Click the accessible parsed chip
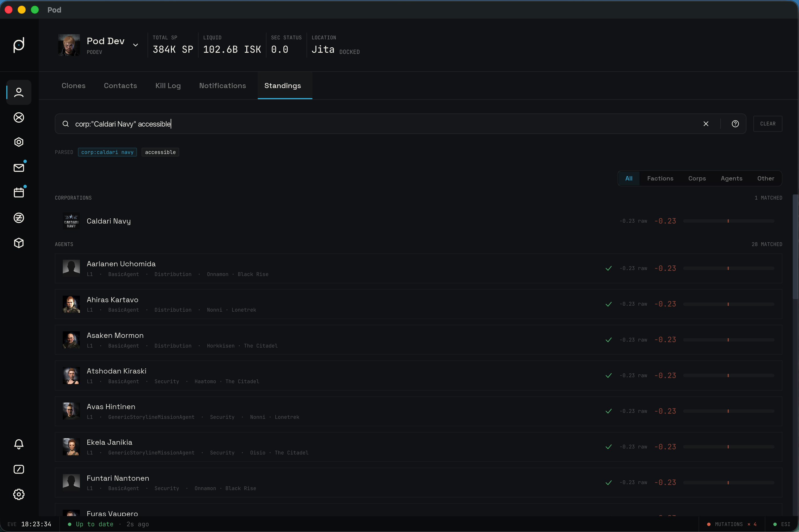Viewport: 799px width, 532px height. [160, 152]
